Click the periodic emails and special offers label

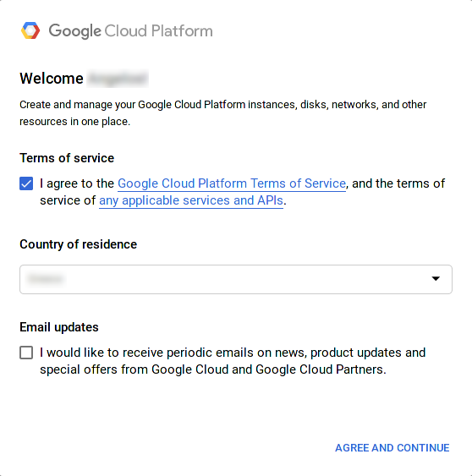[x=233, y=361]
